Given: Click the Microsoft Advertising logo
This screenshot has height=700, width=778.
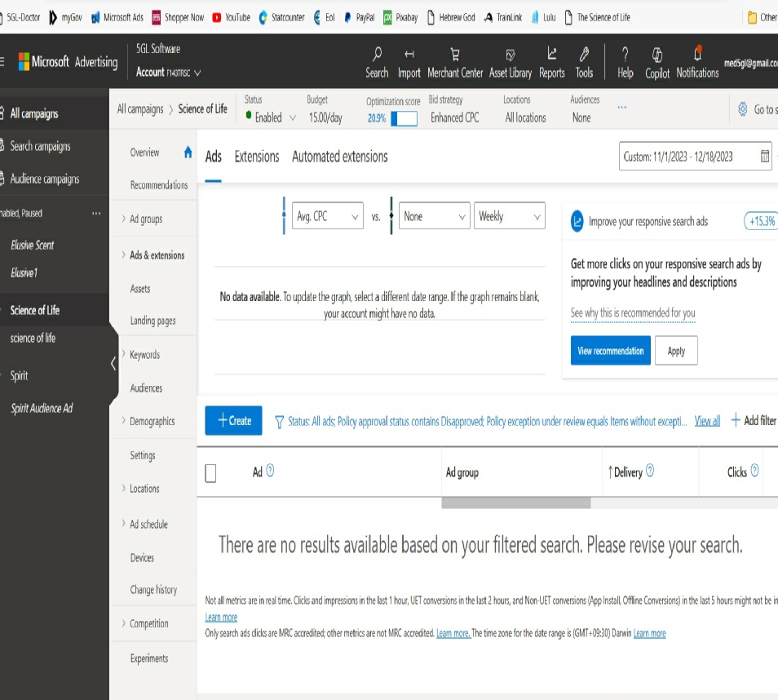Looking at the screenshot, I should (x=68, y=61).
